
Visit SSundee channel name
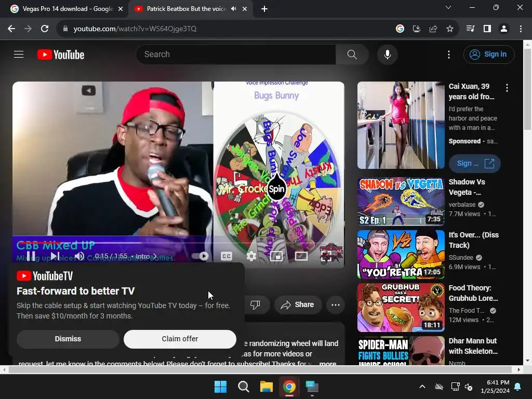(461, 258)
